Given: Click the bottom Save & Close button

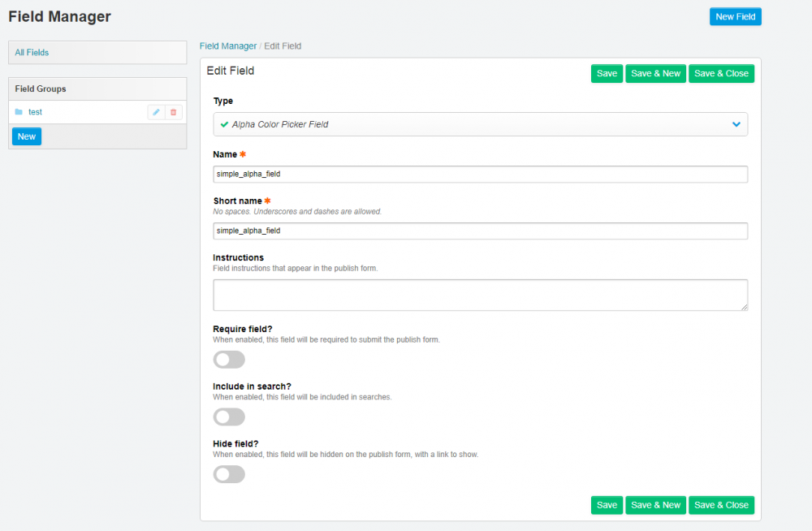Looking at the screenshot, I should coord(721,505).
